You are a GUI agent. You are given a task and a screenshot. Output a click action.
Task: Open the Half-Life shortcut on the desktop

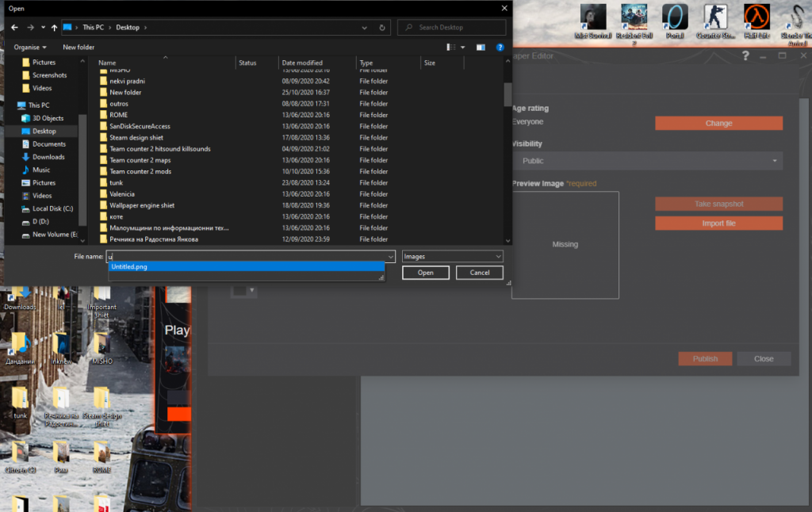coord(756,17)
